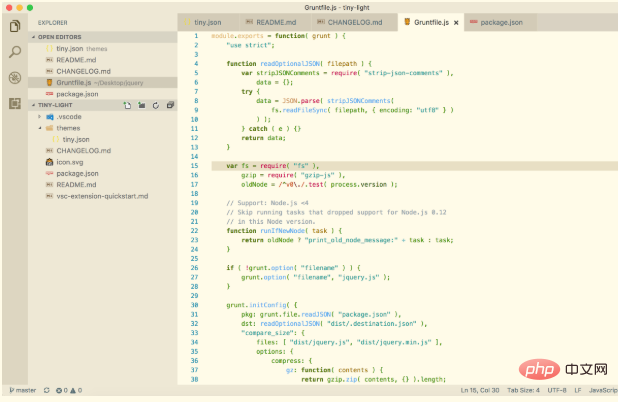Click "strip-json-comments" string on line 5
Screen dimensions: 618x402
click(404, 73)
